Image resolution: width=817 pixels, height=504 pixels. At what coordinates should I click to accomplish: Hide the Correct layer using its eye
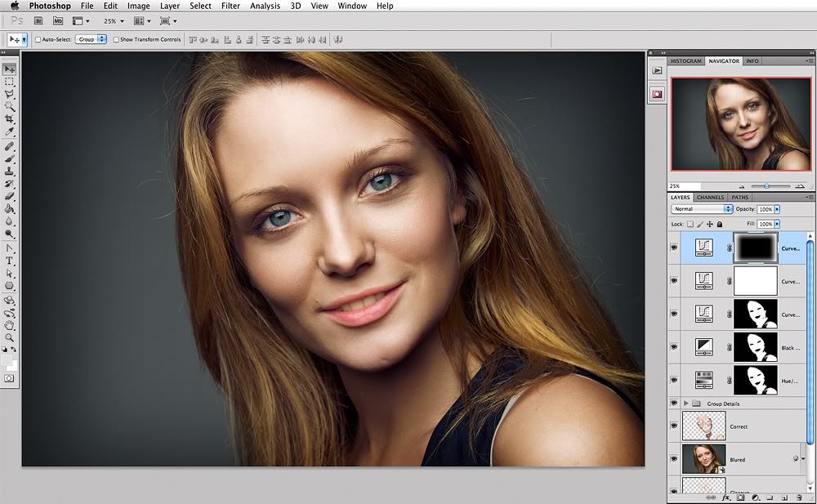[674, 426]
